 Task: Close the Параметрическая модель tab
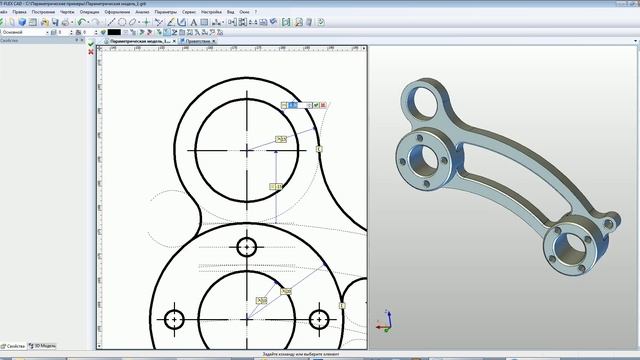[x=174, y=41]
